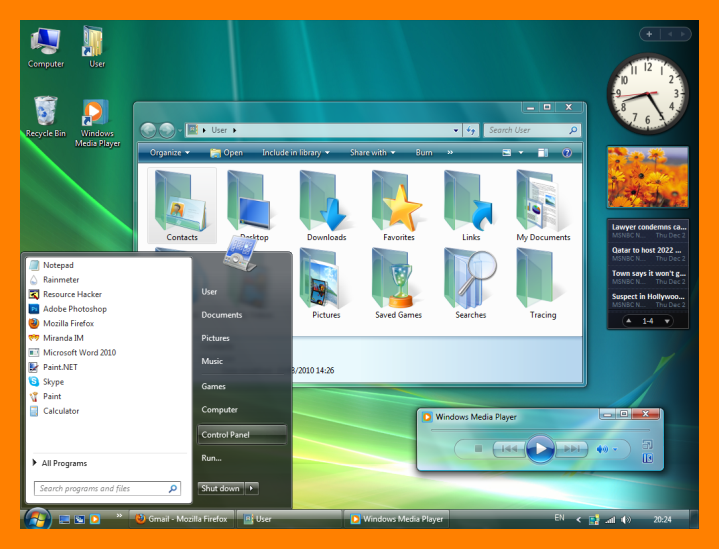The image size is (719, 549).
Task: Launch Mozilla Firefox from Start menu list
Action: click(68, 323)
